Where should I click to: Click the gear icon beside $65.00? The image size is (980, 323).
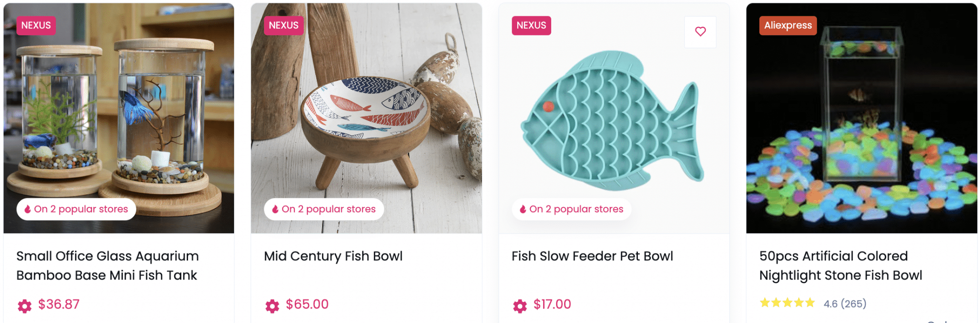pos(272,305)
